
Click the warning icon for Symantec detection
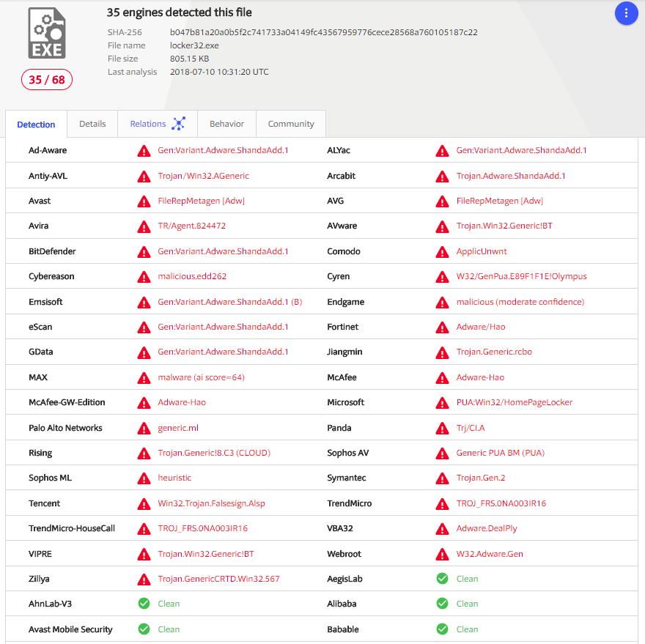pos(442,478)
